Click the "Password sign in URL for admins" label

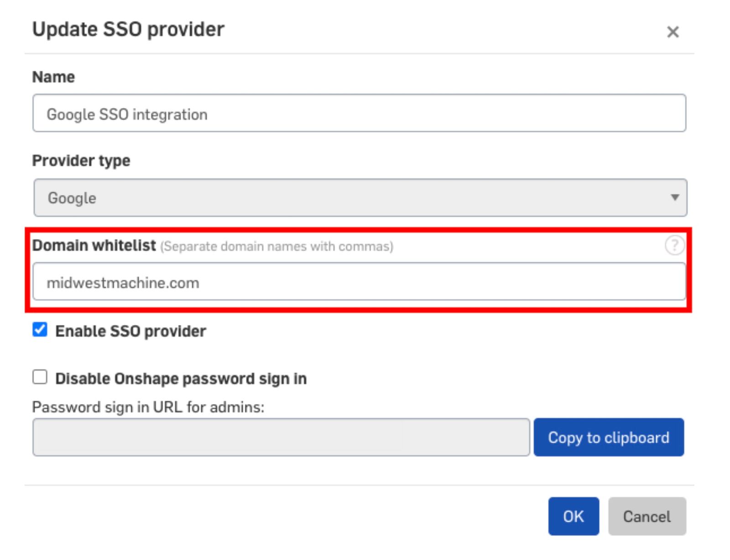[x=148, y=407]
